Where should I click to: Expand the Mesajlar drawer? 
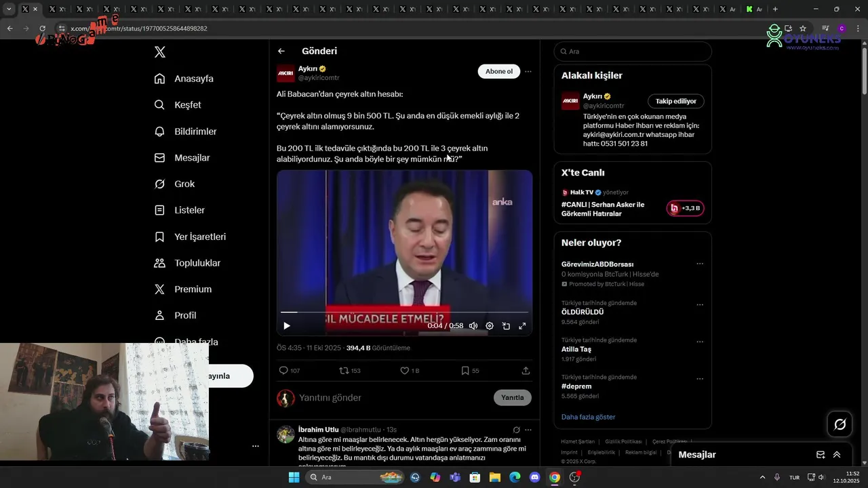pyautogui.click(x=837, y=455)
